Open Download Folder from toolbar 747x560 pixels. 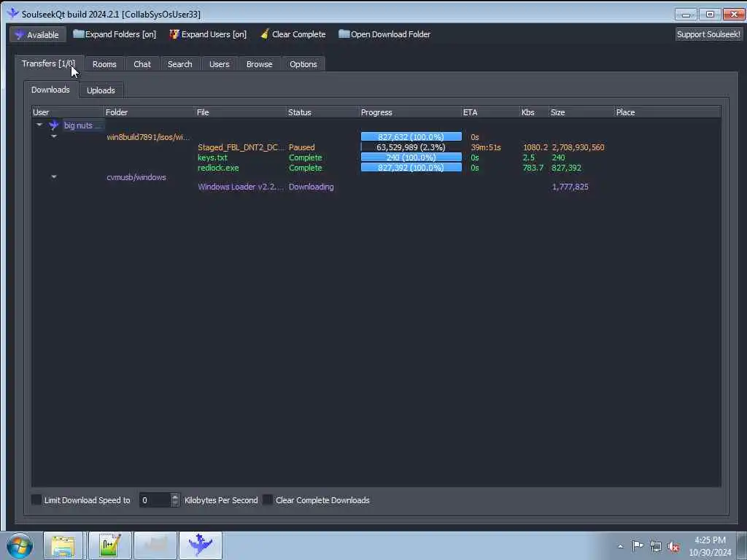click(384, 34)
